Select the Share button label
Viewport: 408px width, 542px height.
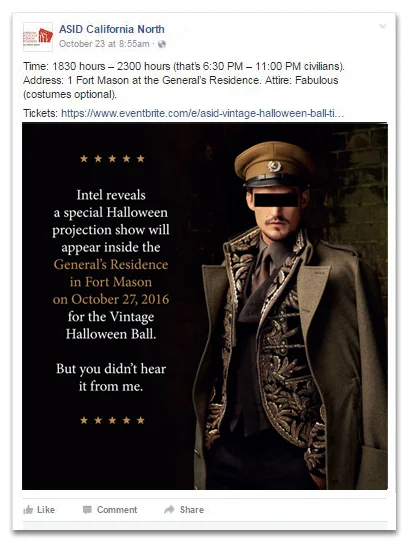pos(192,510)
